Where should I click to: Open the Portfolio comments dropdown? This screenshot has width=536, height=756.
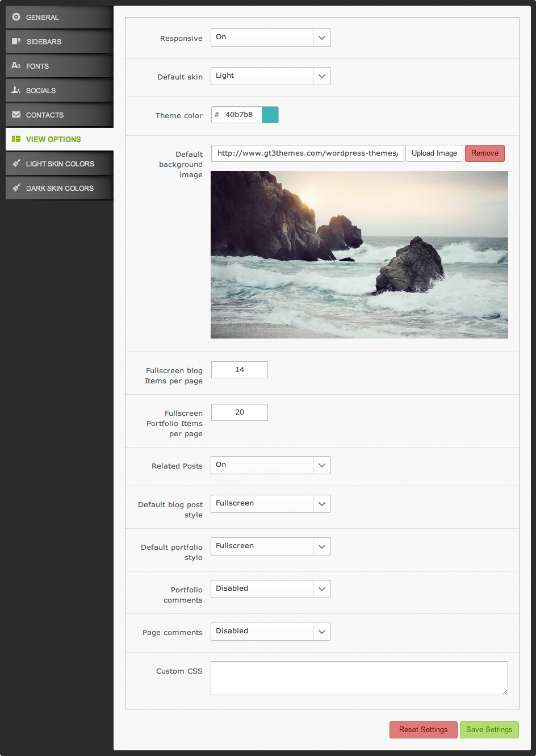[270, 589]
